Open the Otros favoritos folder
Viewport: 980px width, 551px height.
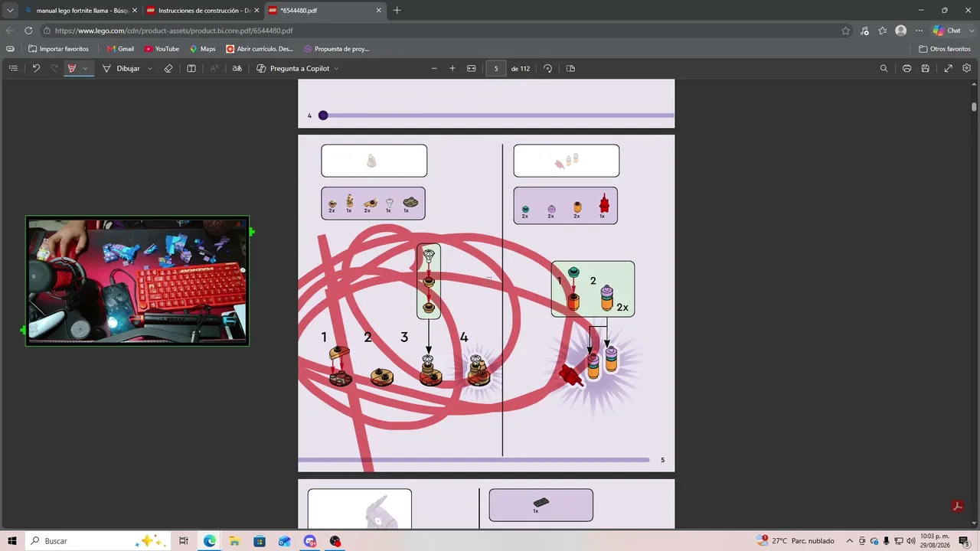point(945,49)
